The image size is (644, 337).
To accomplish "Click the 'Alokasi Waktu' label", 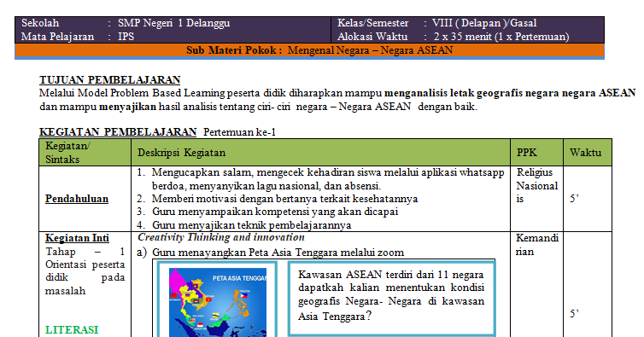I will pos(372,37).
